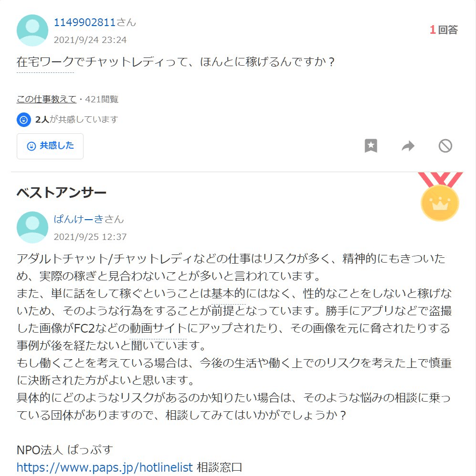
Task: Click the blue smiley empathy icon
Action: 24,120
